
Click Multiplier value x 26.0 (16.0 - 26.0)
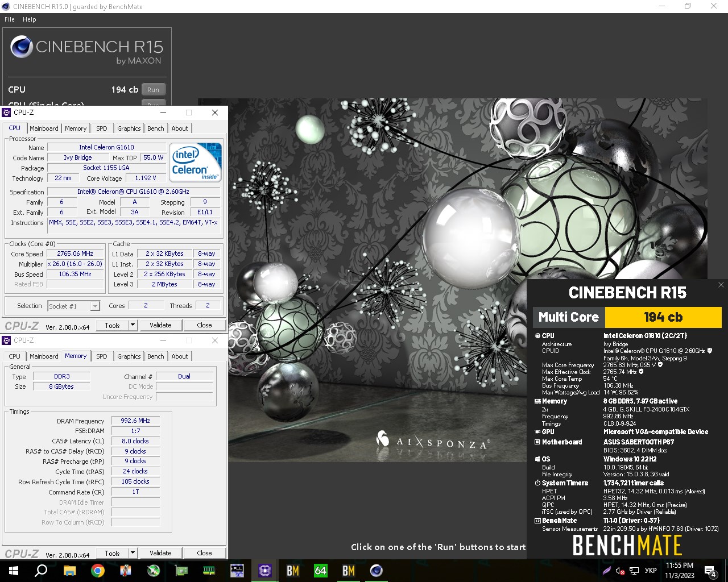75,264
